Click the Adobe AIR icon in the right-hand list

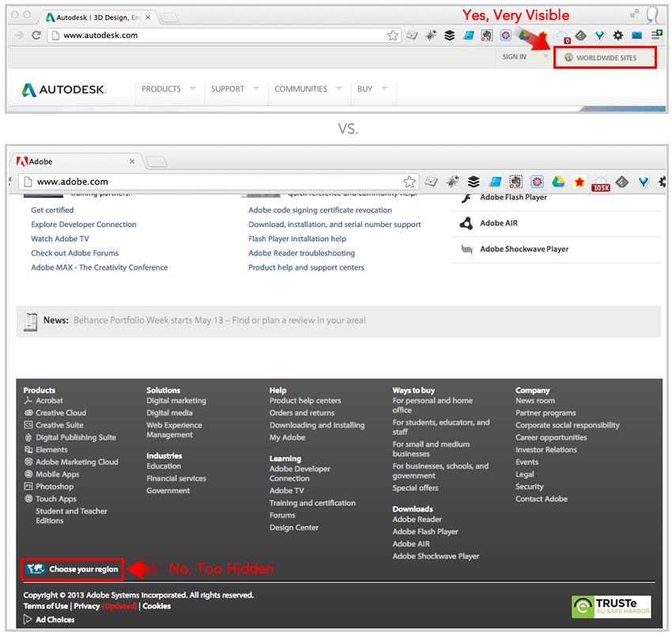[466, 223]
